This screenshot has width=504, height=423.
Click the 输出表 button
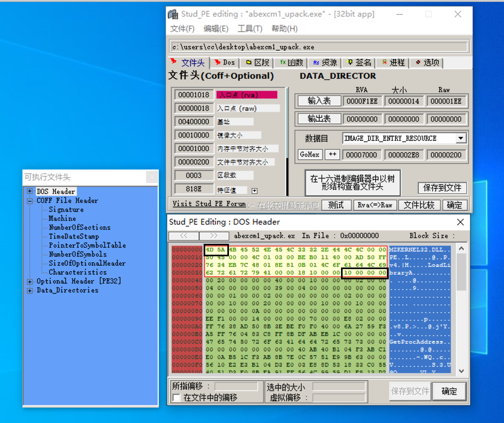[x=319, y=119]
